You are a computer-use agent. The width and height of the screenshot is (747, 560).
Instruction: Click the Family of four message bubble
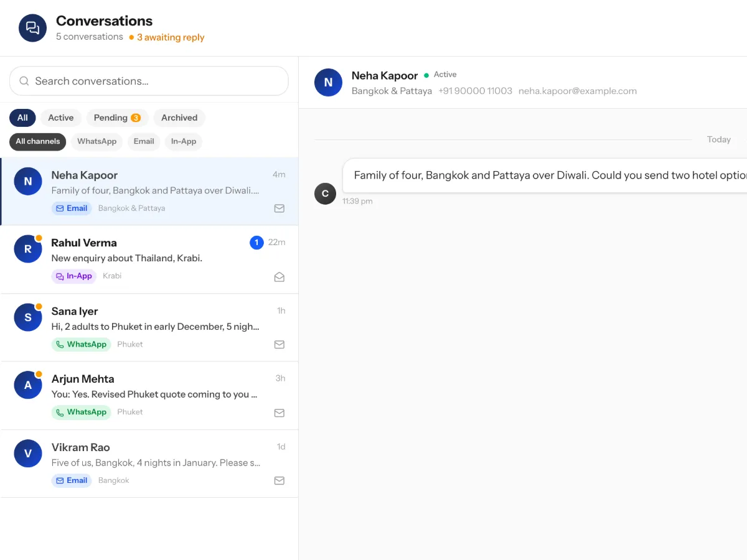tap(545, 175)
